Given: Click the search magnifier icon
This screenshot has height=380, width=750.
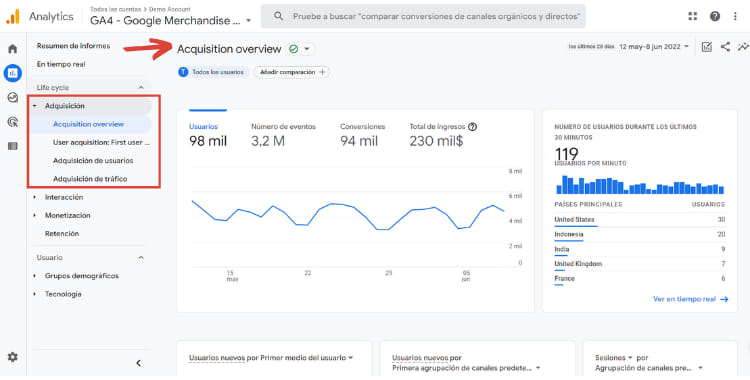Looking at the screenshot, I should click(278, 16).
